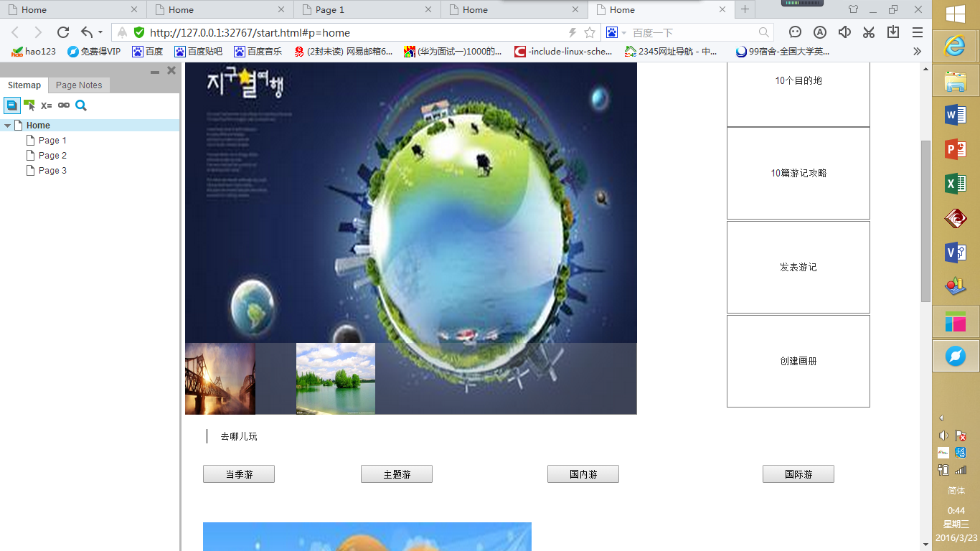Click the sitemap search magnifier icon
The image size is (980, 551).
(x=81, y=105)
